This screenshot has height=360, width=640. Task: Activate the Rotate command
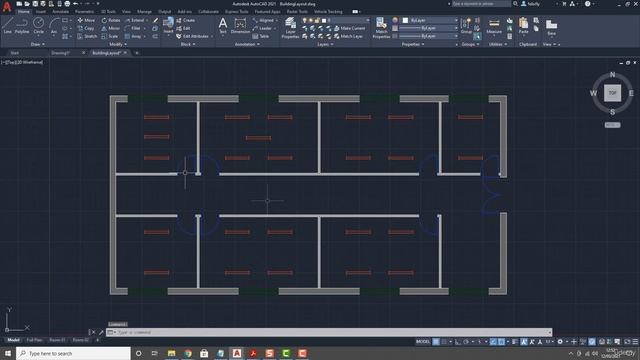111,20
